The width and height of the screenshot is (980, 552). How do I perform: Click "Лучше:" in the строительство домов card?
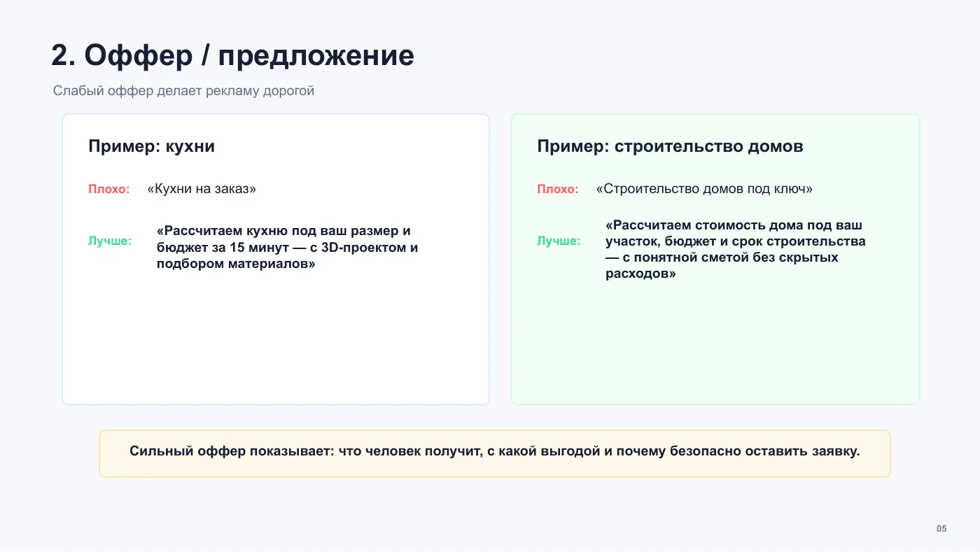click(559, 241)
